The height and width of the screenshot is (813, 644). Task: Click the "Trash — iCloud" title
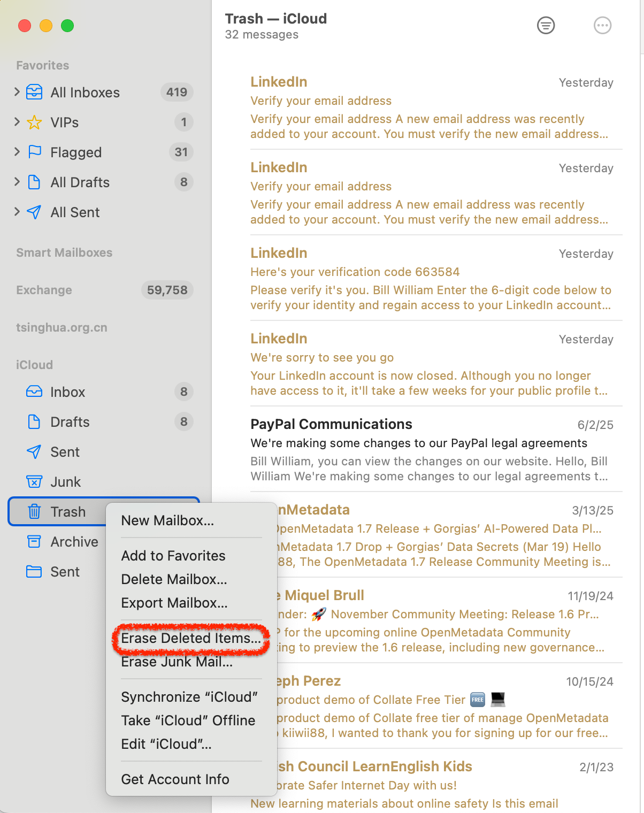(x=276, y=19)
